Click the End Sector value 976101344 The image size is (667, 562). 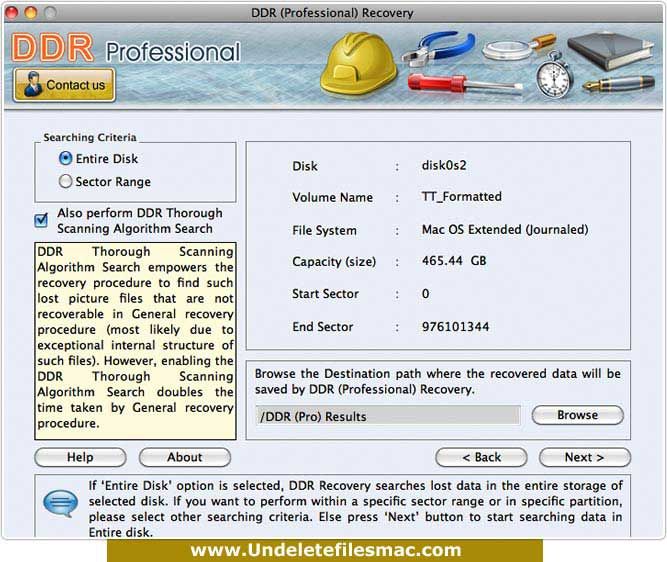click(x=456, y=327)
